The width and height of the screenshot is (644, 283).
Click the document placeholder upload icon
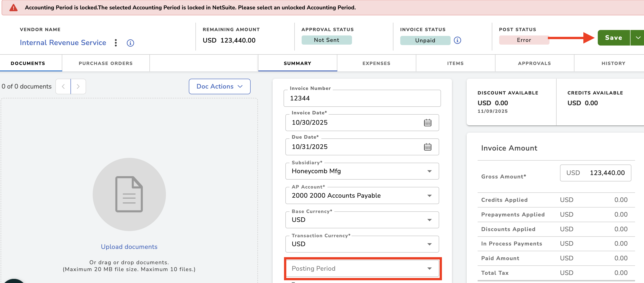[129, 194]
